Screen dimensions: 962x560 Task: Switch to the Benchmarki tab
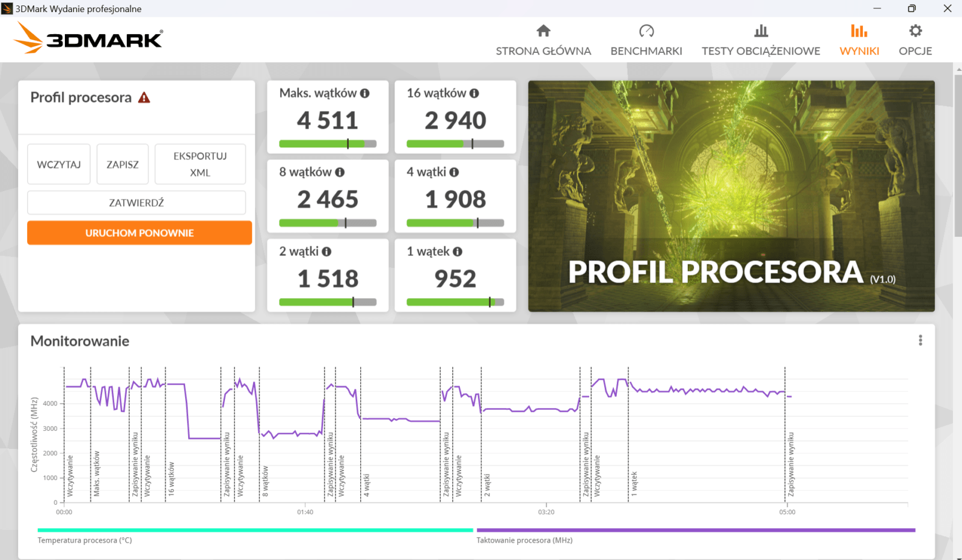click(646, 40)
